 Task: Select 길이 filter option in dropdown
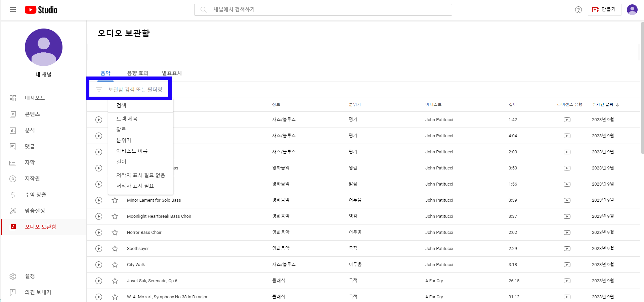point(141,162)
